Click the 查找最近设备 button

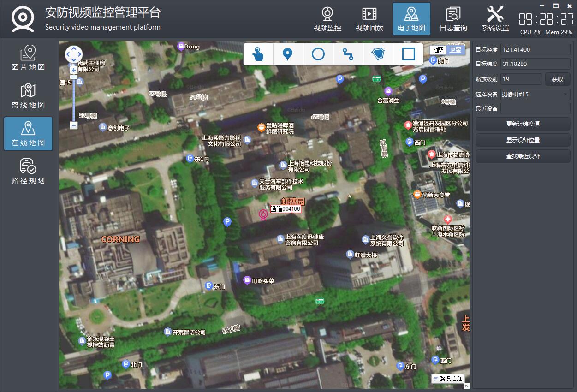(523, 156)
